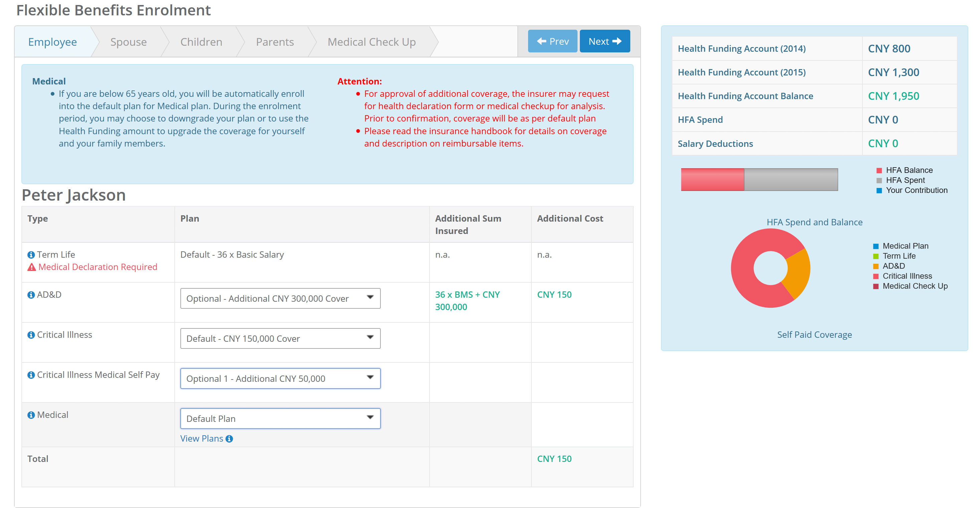Open the Medical Default Plan dropdown
Viewport: 980px width, 508px height.
(x=280, y=419)
